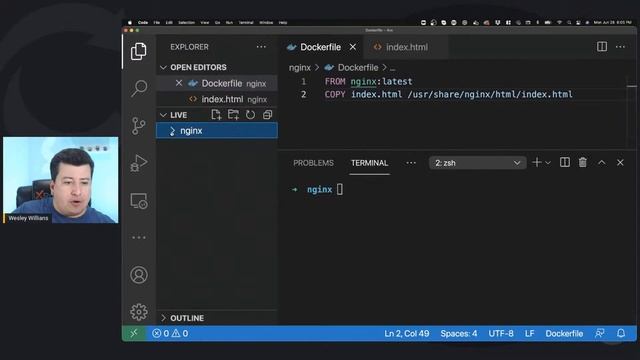This screenshot has width=640, height=360.
Task: Open editor more actions ellipsis
Action: click(620, 47)
